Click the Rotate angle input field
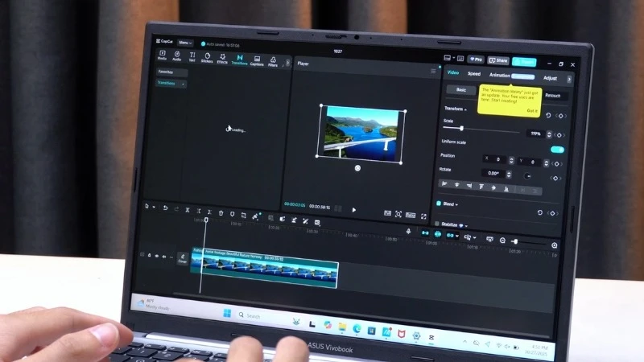The image size is (644, 362). click(x=493, y=173)
